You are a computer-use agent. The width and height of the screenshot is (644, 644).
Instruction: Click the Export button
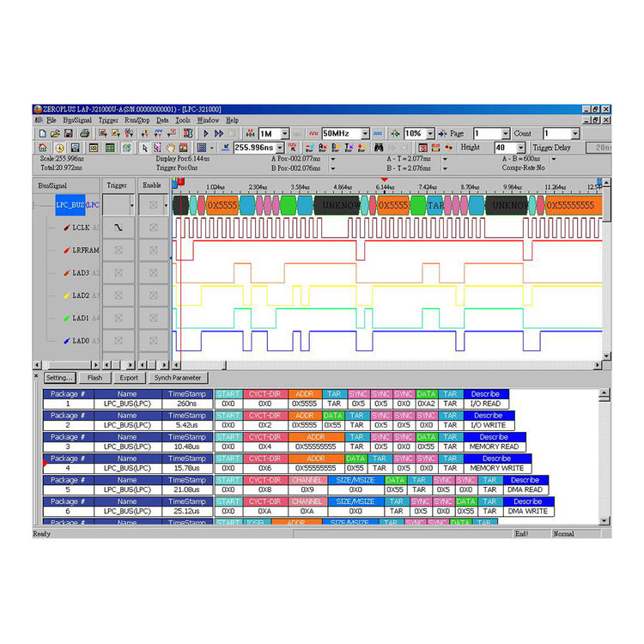click(129, 378)
